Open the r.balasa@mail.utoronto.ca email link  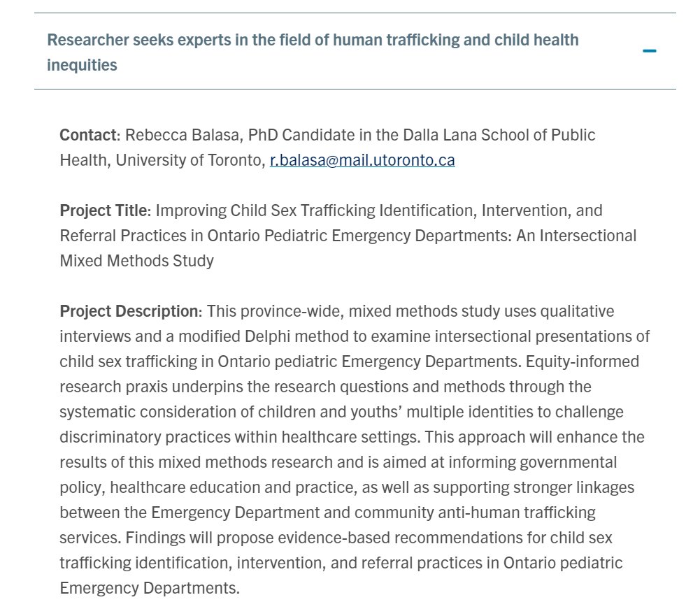[x=362, y=160]
